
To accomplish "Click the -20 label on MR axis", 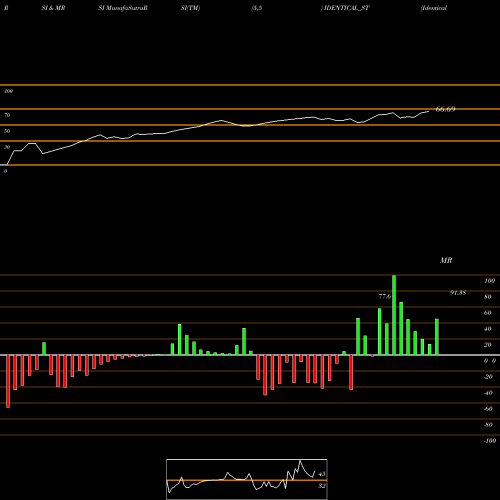I will click(x=488, y=377).
